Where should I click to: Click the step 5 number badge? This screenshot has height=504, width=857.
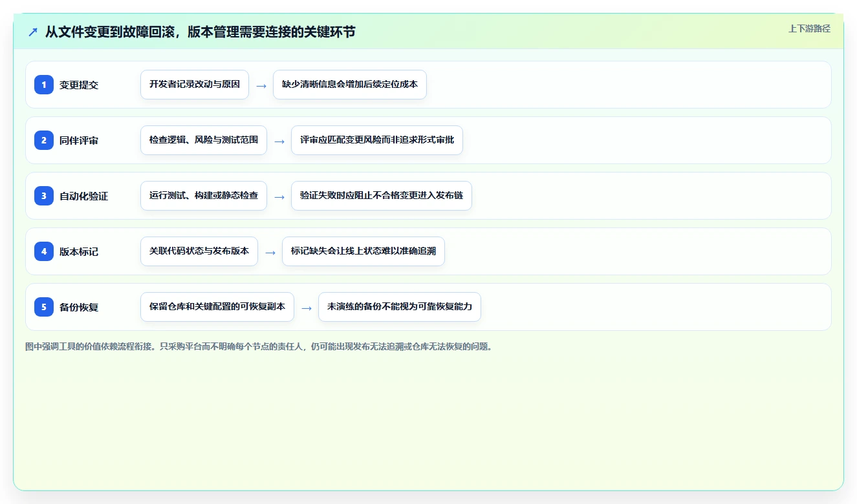pos(44,307)
